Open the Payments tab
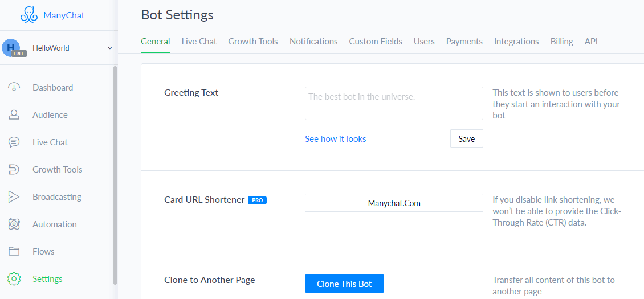This screenshot has width=644, height=299. pyautogui.click(x=464, y=42)
